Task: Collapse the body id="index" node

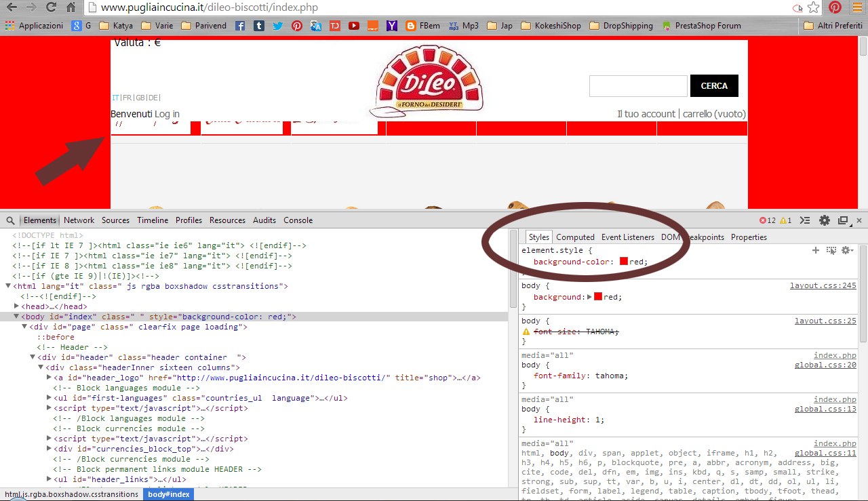Action: [x=16, y=317]
